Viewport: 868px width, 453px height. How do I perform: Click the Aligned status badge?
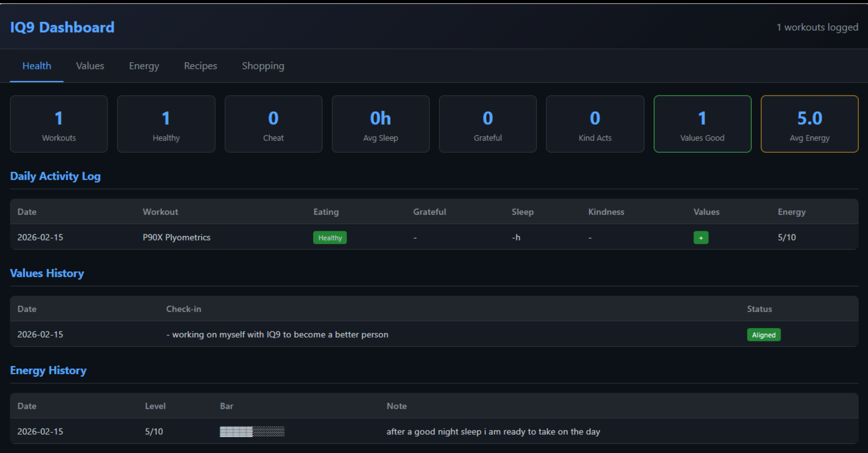(x=764, y=335)
